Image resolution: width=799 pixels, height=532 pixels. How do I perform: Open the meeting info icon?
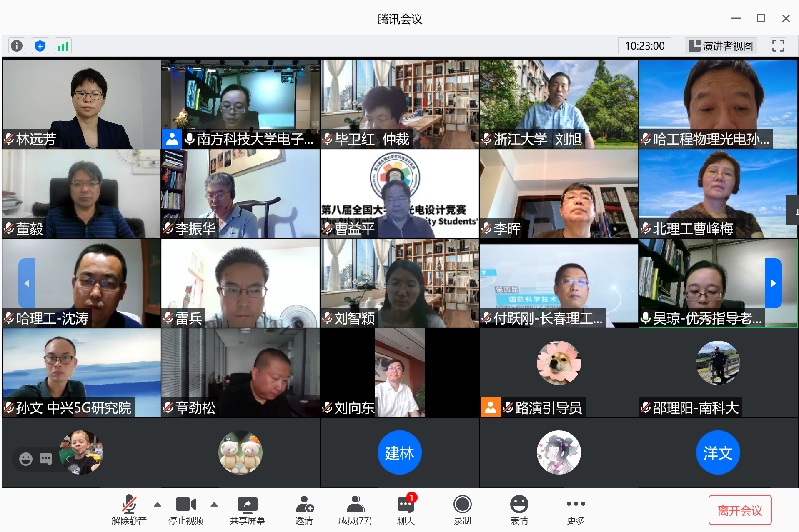click(17, 46)
